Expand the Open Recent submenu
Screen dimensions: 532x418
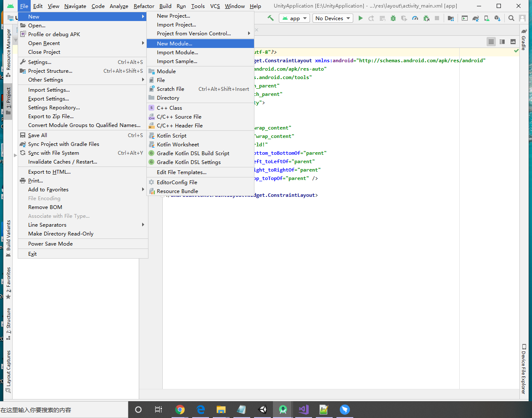pos(83,43)
